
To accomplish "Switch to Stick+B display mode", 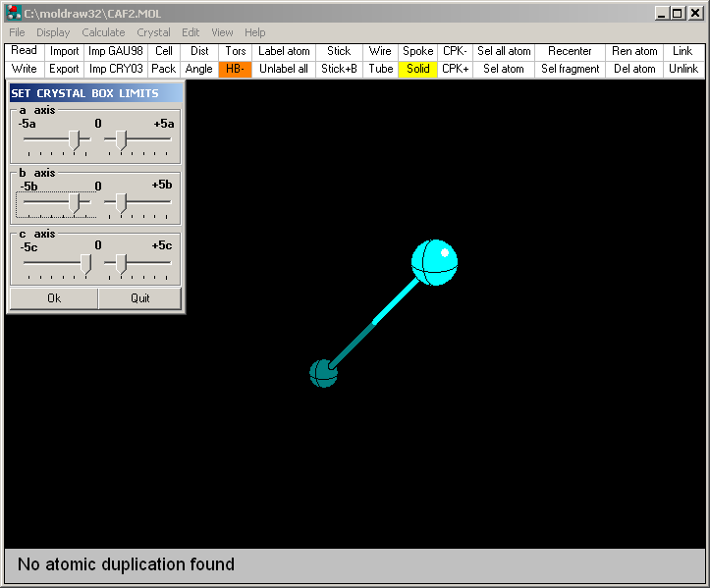I will (339, 69).
